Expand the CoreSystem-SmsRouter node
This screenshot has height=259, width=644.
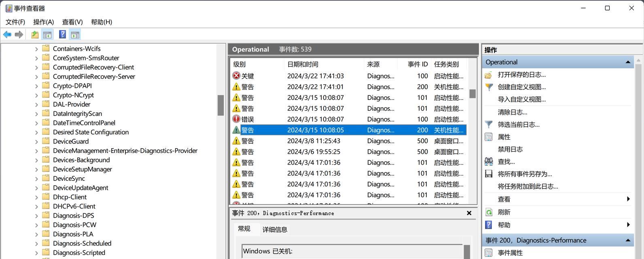tap(36, 58)
